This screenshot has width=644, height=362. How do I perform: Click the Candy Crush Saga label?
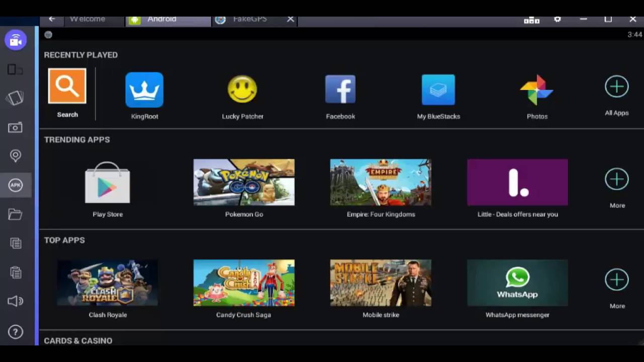pos(244,315)
